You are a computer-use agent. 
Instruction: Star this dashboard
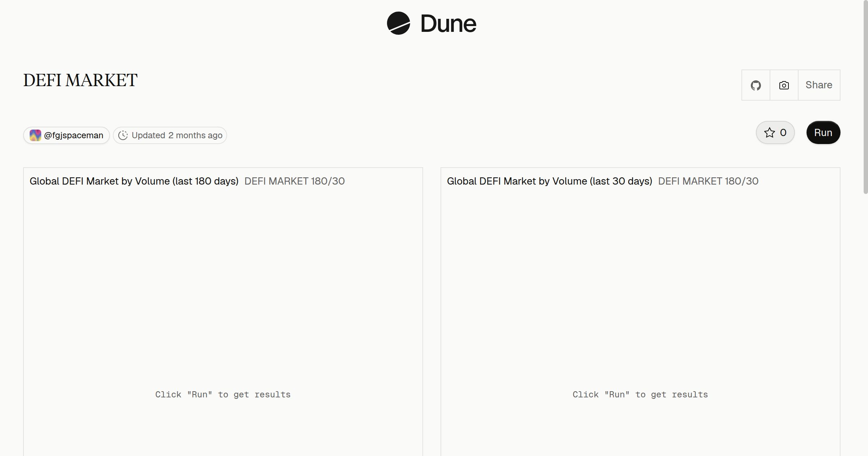(775, 132)
